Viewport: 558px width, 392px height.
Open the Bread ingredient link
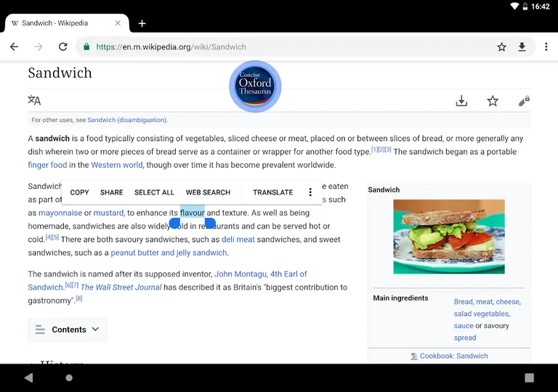[x=463, y=302]
